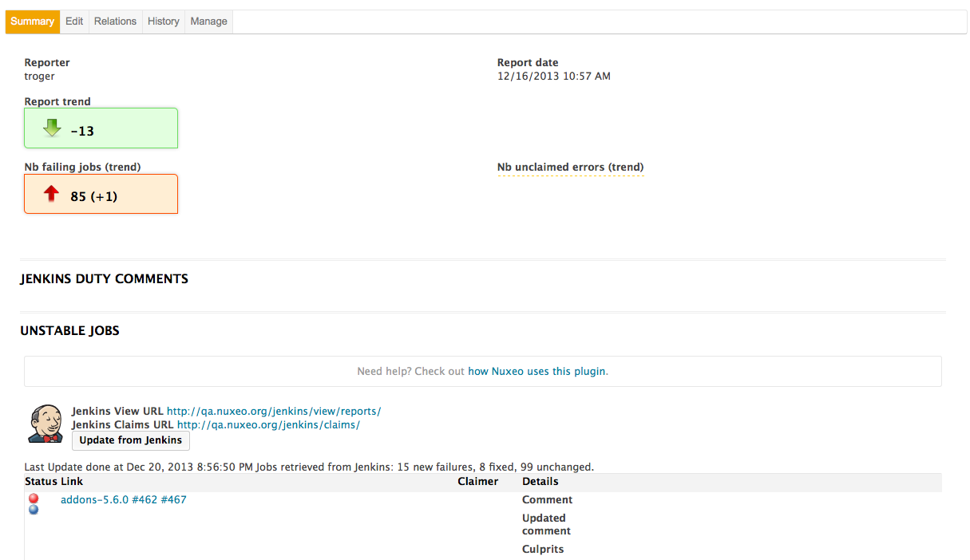970x560 pixels.
Task: Open the Summary tab
Action: tap(33, 22)
